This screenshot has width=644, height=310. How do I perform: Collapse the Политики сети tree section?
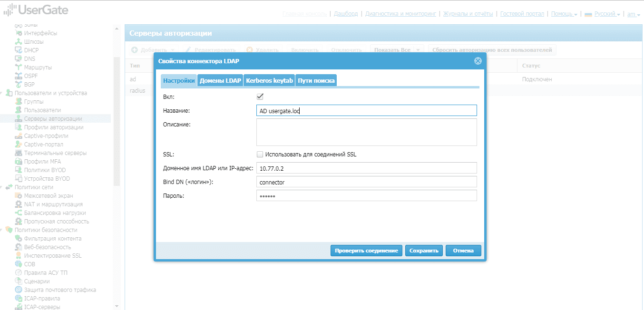[2, 187]
